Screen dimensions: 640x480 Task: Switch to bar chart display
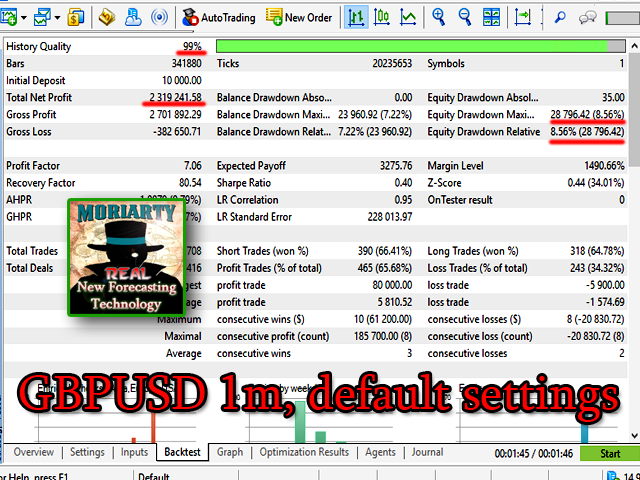357,17
